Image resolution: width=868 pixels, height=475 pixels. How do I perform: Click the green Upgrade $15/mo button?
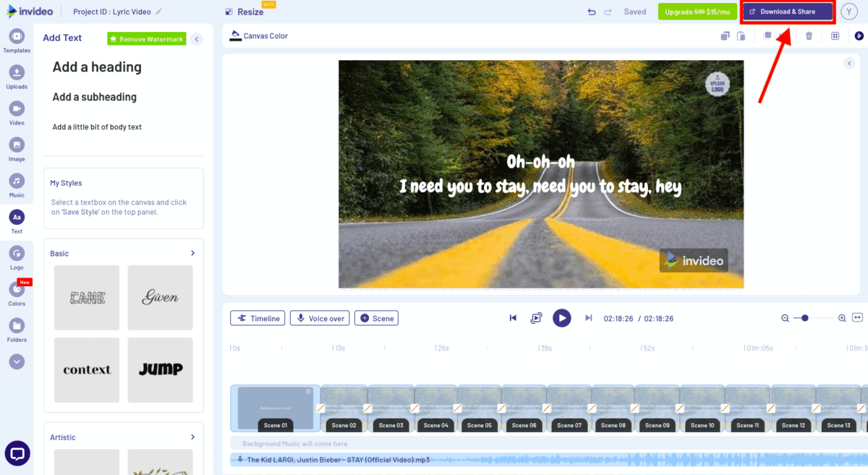[697, 12]
